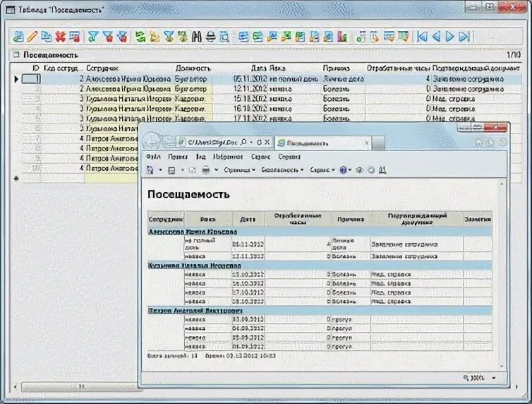
Task: Click the binoculars find icon
Action: [197, 36]
